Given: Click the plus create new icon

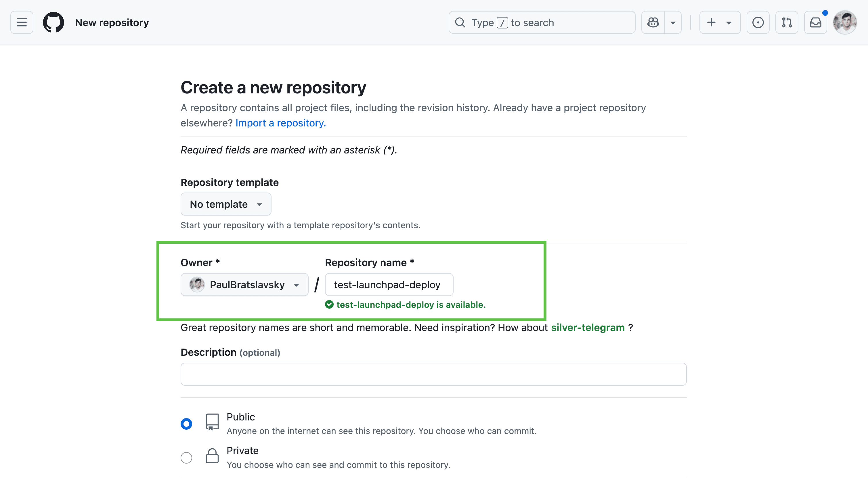Looking at the screenshot, I should [711, 23].
